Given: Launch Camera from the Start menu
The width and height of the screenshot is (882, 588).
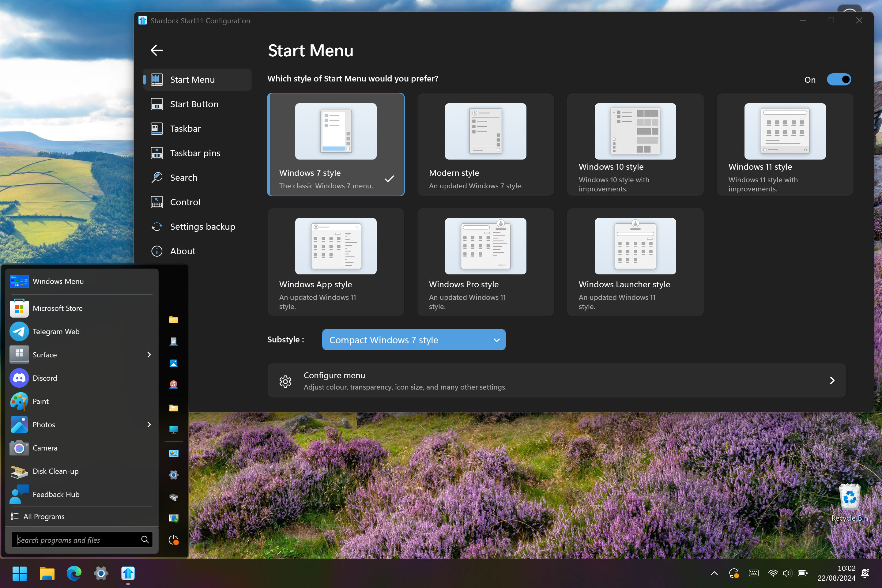Looking at the screenshot, I should (x=82, y=448).
